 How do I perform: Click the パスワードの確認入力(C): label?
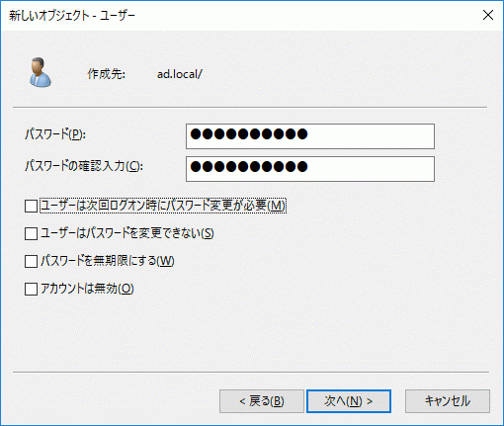(x=84, y=166)
